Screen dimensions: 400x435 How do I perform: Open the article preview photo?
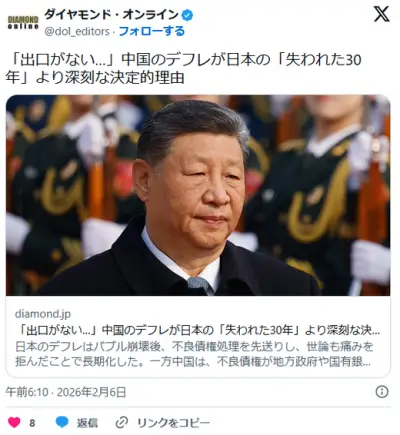(x=198, y=195)
